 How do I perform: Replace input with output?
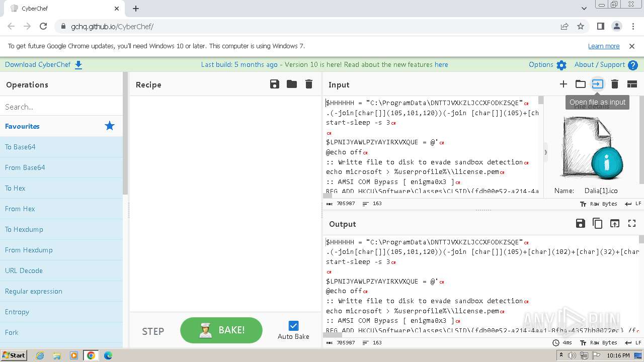pyautogui.click(x=615, y=224)
